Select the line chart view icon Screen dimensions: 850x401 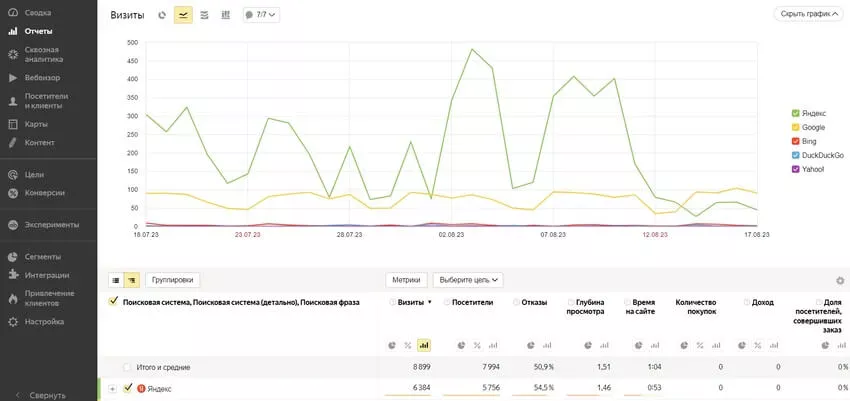click(183, 15)
